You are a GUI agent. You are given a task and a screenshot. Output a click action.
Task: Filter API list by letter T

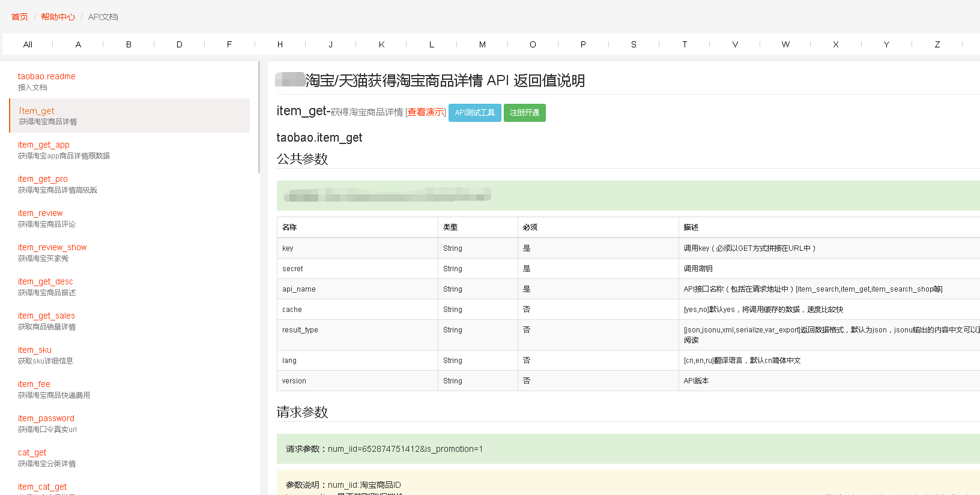tap(685, 44)
